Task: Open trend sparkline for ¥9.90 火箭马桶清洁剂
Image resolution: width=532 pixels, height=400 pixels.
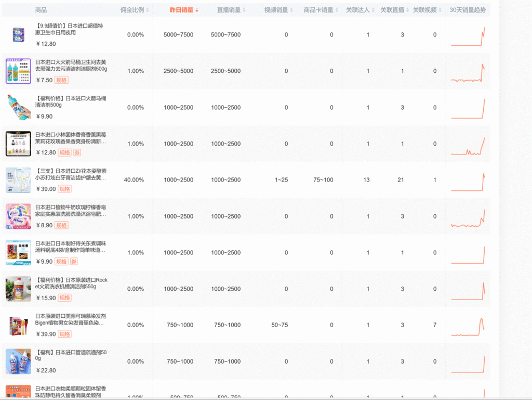Action: click(x=468, y=109)
